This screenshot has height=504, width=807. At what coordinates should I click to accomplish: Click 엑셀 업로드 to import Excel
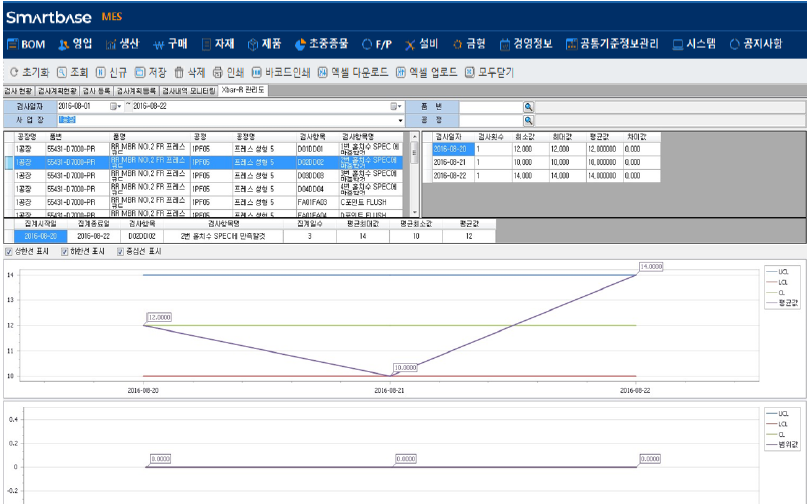click(426, 73)
